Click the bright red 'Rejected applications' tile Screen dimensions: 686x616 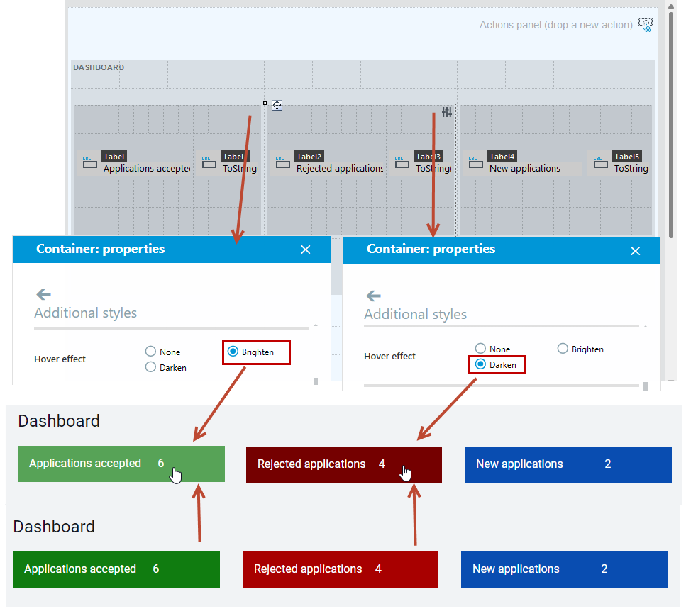(x=341, y=569)
